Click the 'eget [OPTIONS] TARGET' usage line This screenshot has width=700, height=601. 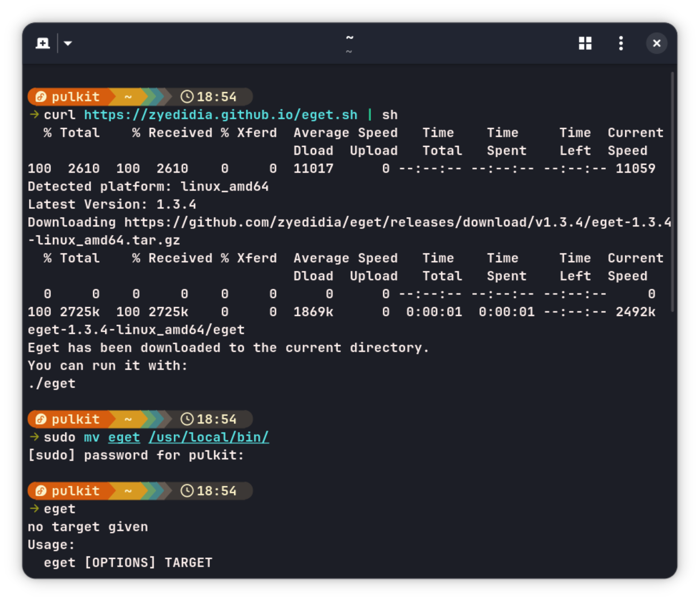tap(128, 563)
